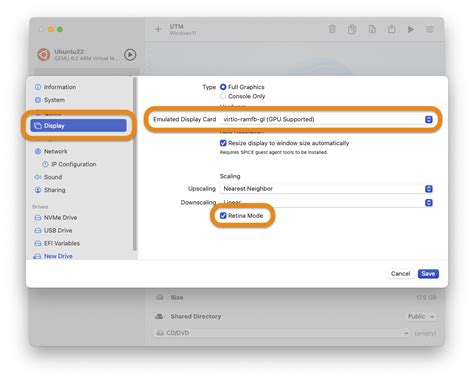Open the settings sliders icon in toolbar

430,29
